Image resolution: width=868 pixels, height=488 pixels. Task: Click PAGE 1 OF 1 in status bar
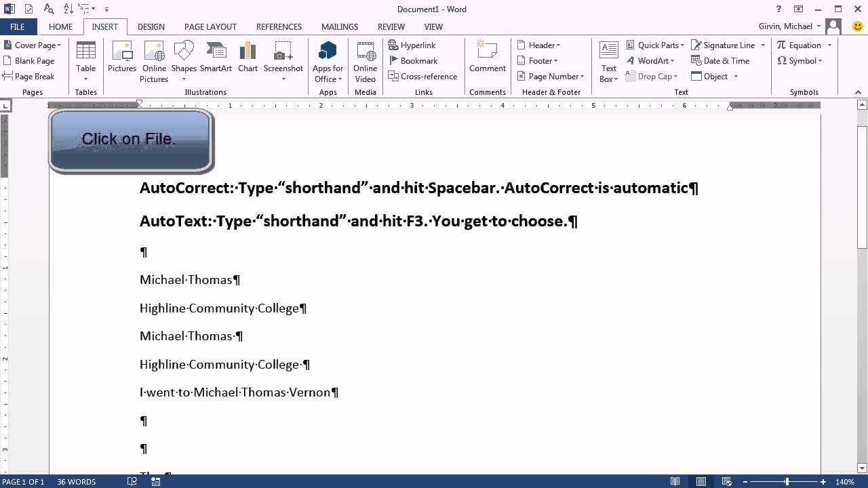(x=24, y=482)
